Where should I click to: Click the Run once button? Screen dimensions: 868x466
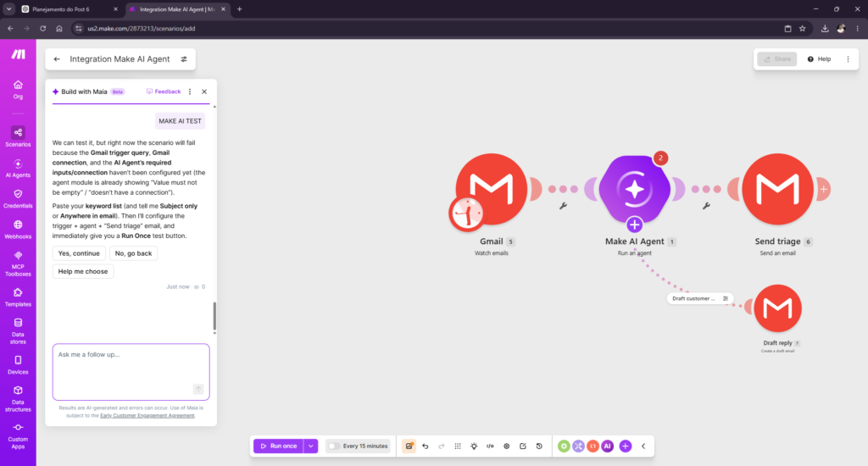(278, 446)
